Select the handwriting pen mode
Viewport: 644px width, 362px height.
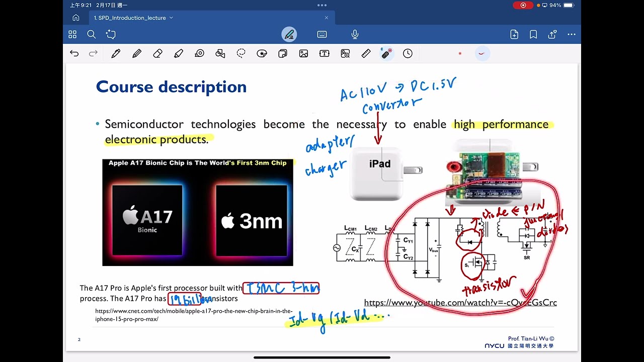click(x=289, y=34)
